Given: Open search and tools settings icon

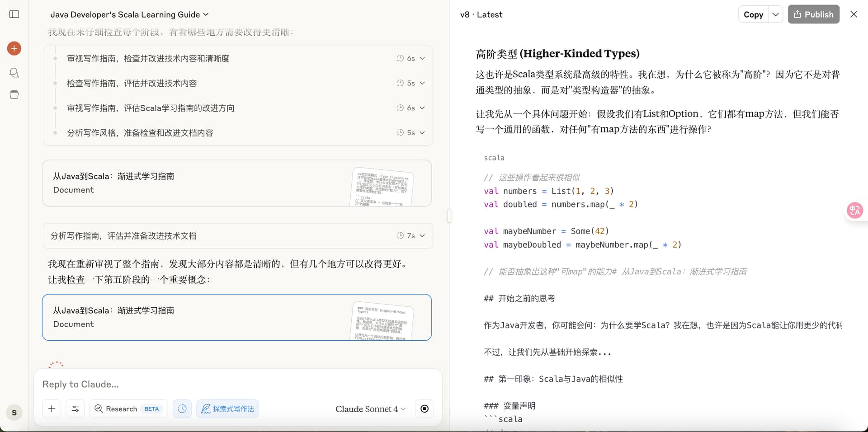Looking at the screenshot, I should pyautogui.click(x=75, y=409).
